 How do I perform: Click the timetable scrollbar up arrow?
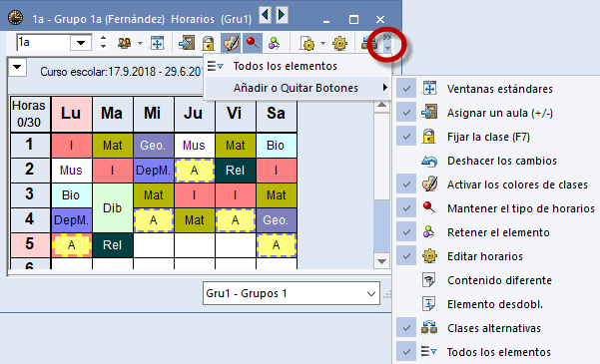[381, 105]
